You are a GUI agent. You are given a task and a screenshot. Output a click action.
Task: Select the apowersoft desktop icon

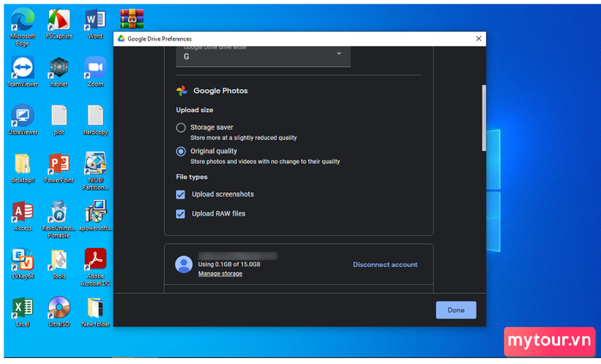click(95, 215)
